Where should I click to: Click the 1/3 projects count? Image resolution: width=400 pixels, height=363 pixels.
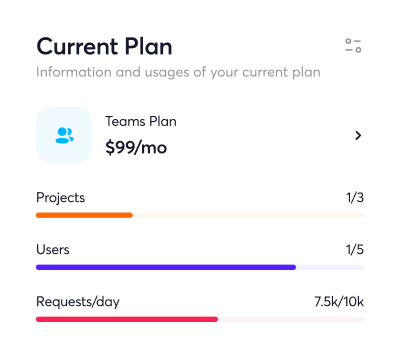click(355, 198)
